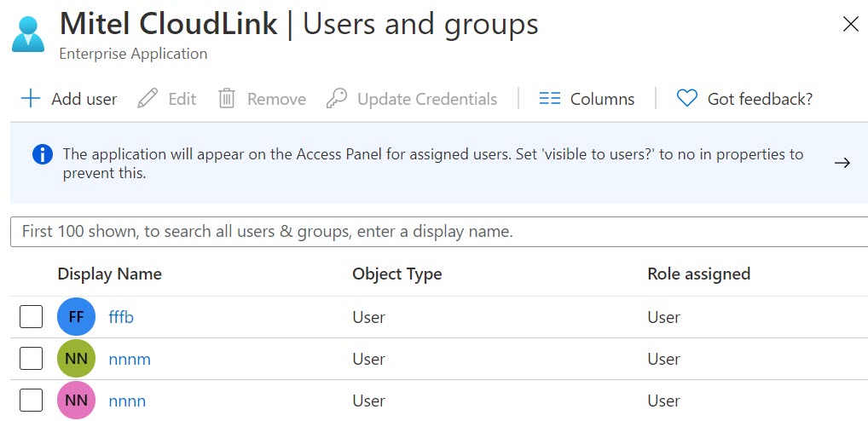868x421 pixels.
Task: Click the Columns list icon
Action: (x=550, y=99)
